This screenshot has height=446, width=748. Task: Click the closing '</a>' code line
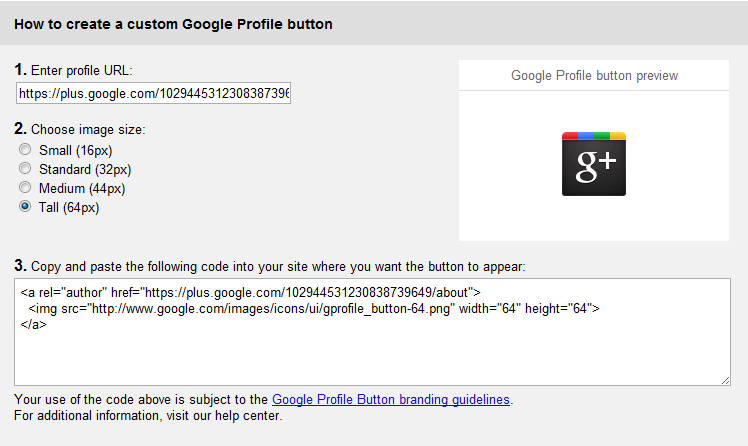[x=33, y=324]
